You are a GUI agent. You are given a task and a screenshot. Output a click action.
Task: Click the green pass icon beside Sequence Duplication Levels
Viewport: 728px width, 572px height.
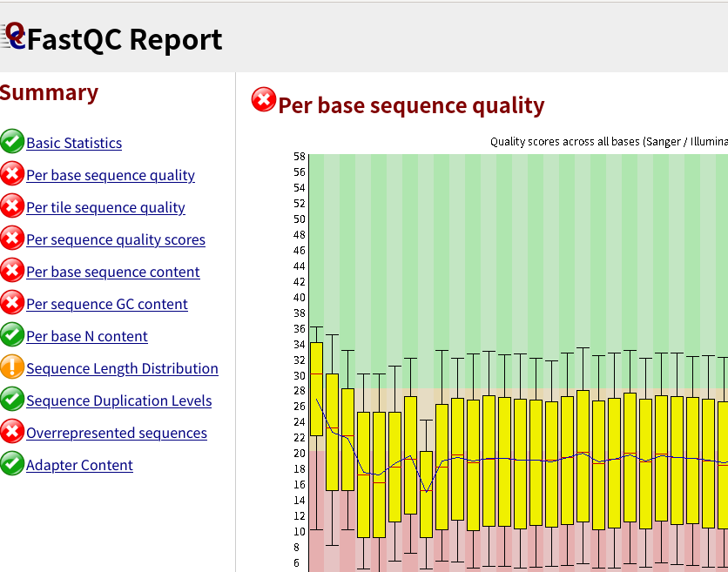point(12,399)
